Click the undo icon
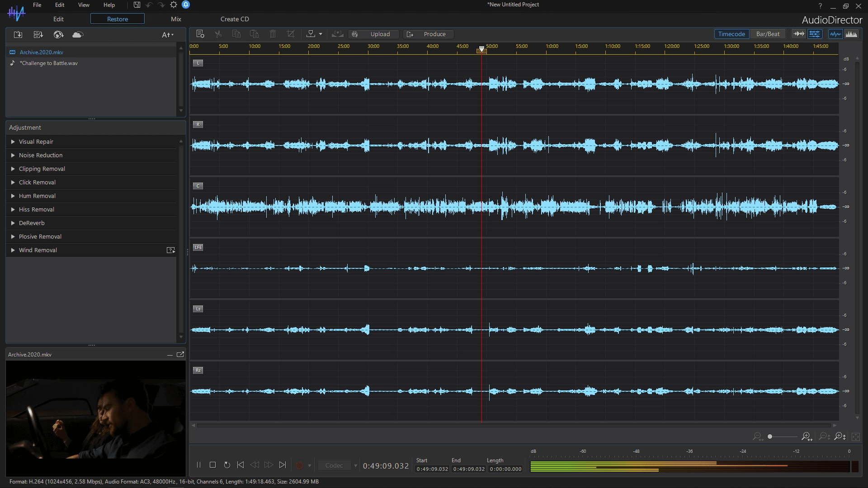 [149, 5]
